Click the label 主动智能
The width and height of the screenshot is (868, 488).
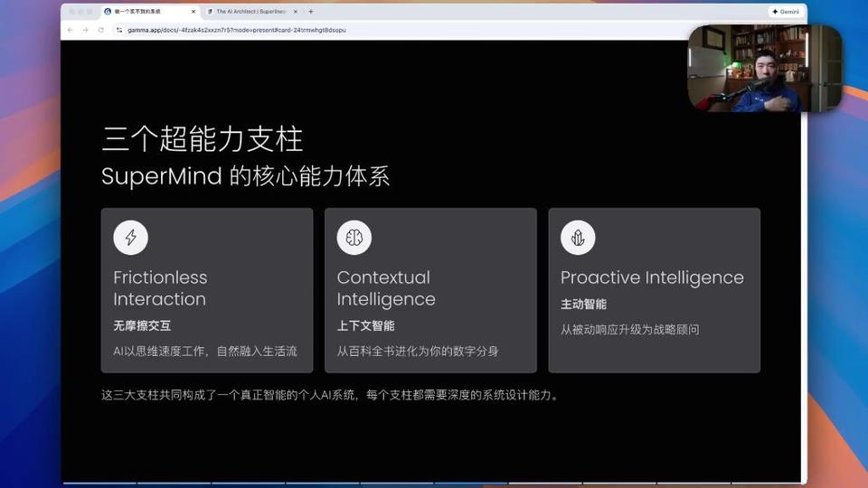(x=583, y=305)
